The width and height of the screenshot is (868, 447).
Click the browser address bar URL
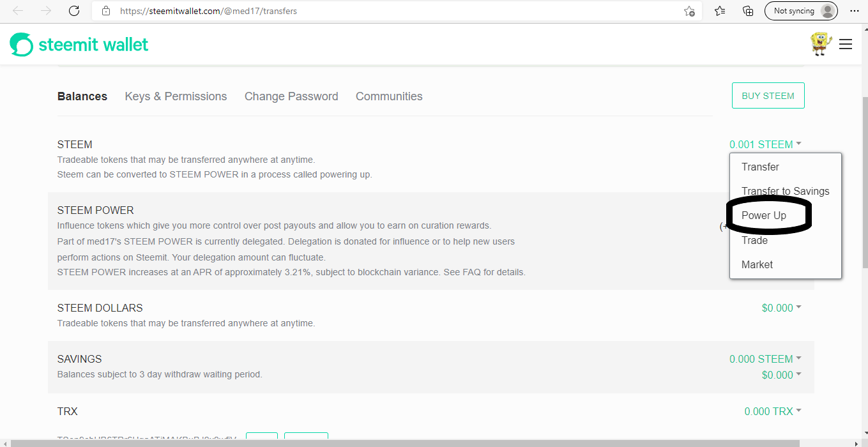pyautogui.click(x=383, y=11)
